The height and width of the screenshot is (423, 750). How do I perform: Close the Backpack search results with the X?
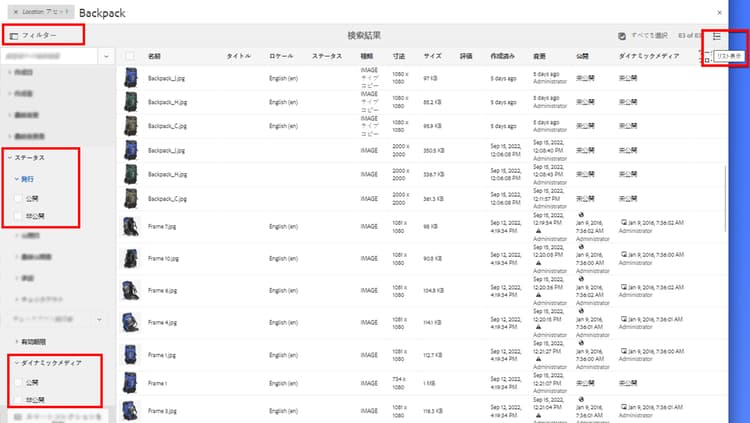[719, 12]
